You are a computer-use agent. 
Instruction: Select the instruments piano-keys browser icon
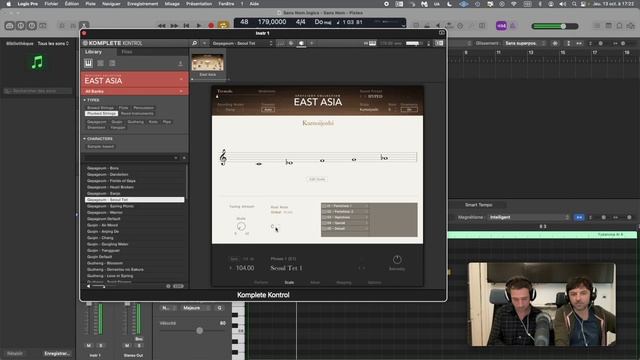(89, 63)
